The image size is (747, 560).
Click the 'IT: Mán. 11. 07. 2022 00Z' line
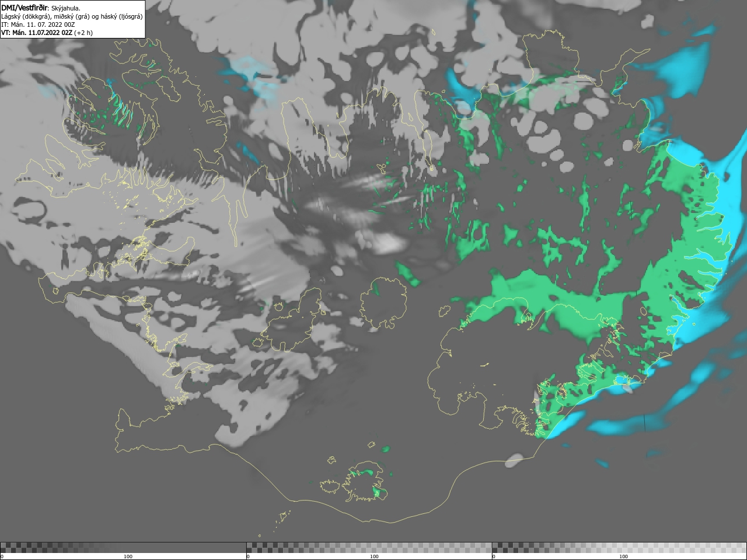38,24
